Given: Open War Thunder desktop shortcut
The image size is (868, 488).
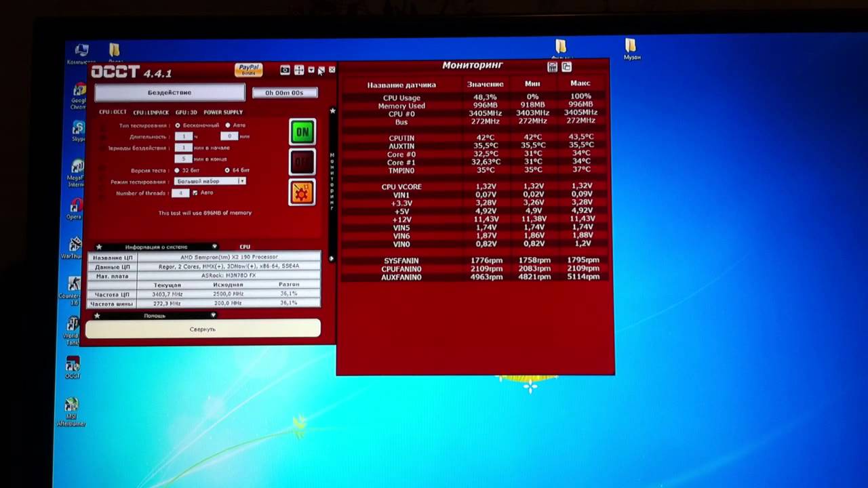Looking at the screenshot, I should [75, 249].
